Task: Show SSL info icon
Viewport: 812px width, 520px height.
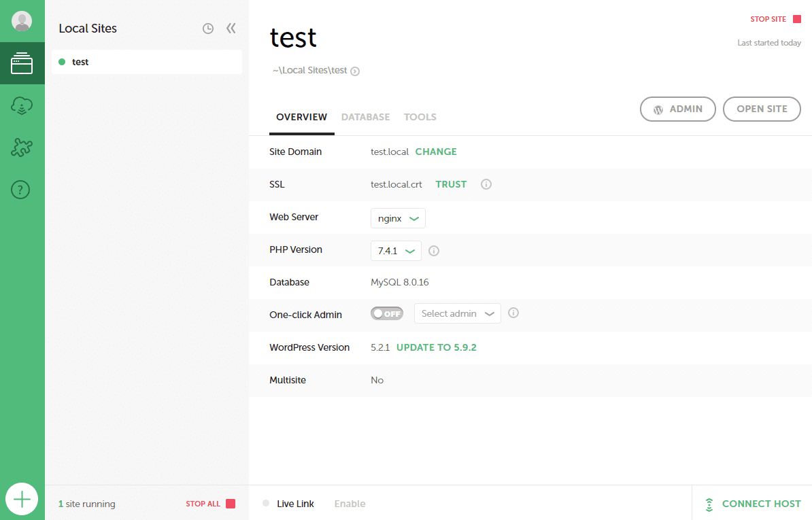Action: coord(486,184)
